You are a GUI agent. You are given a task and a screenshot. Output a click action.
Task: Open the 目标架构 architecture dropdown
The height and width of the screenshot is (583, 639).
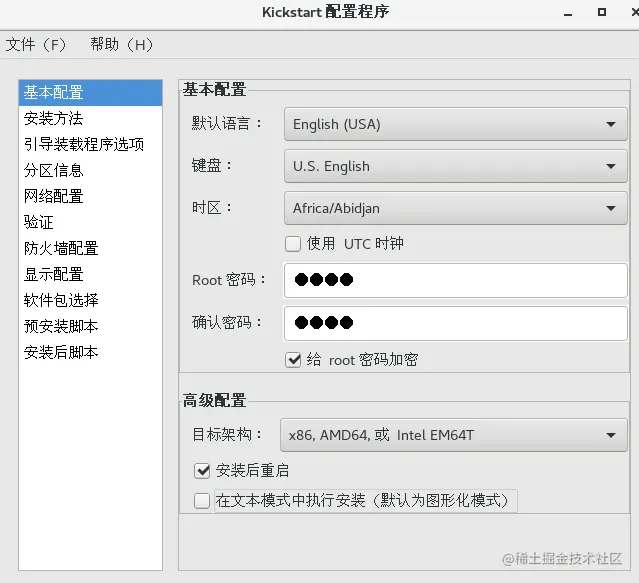pos(454,435)
